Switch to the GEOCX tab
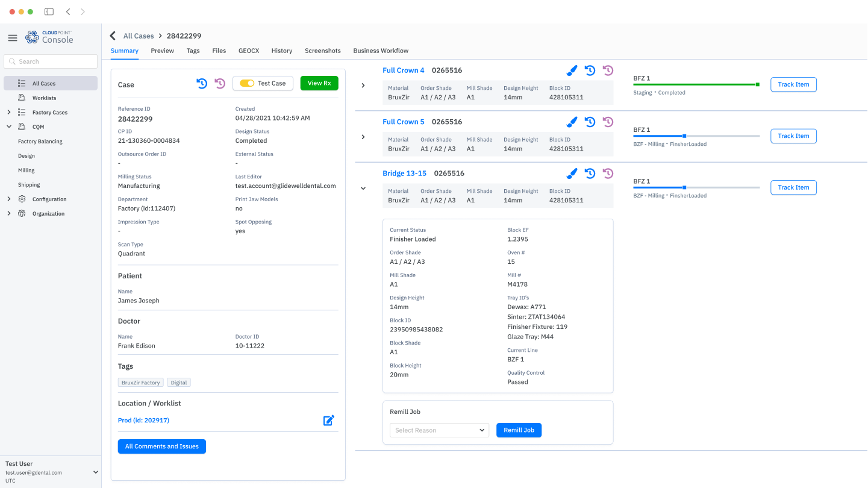 click(248, 51)
